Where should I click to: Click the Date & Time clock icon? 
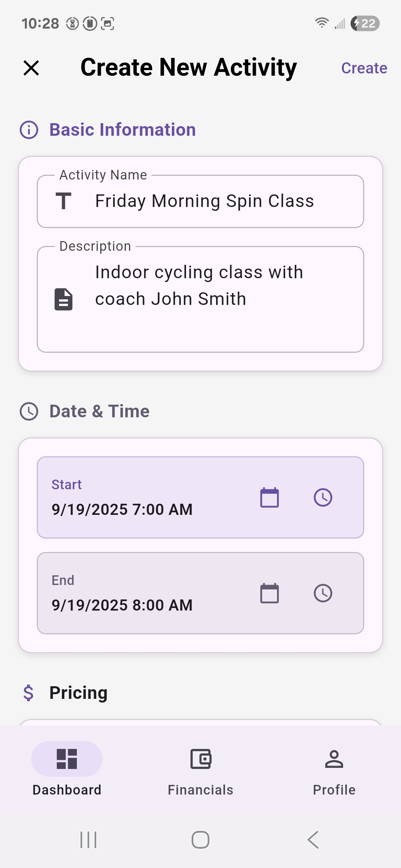coord(29,411)
